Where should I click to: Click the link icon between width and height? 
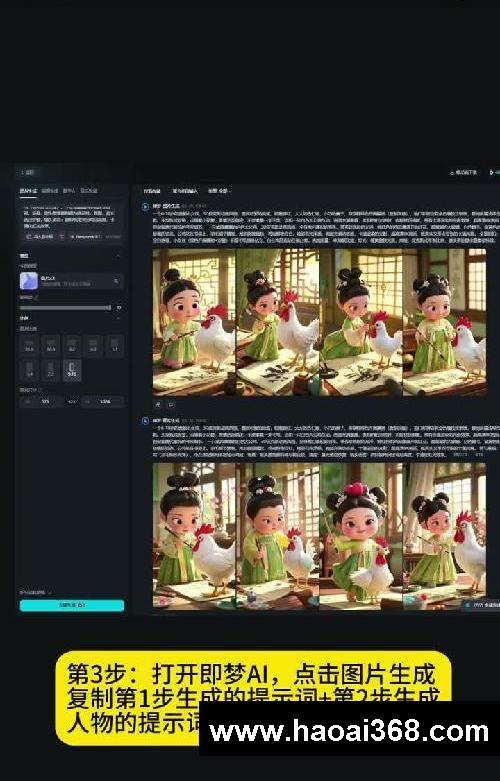tap(72, 401)
